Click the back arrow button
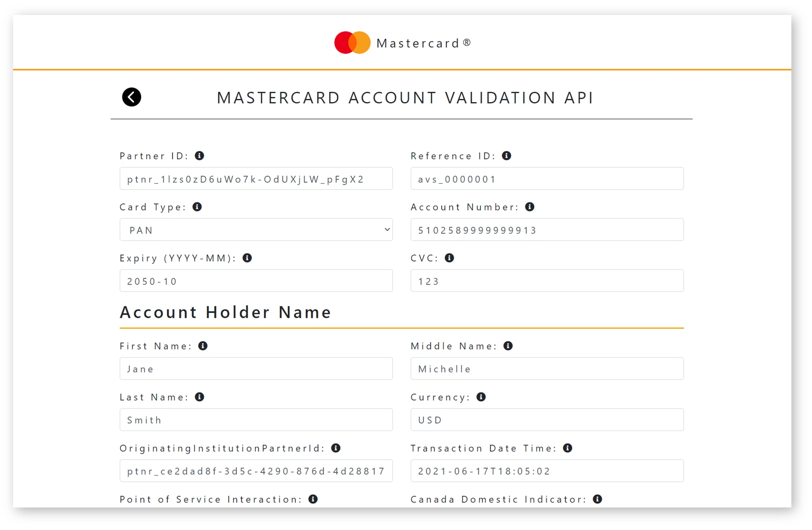Screen dimensions: 812x530 point(131,97)
